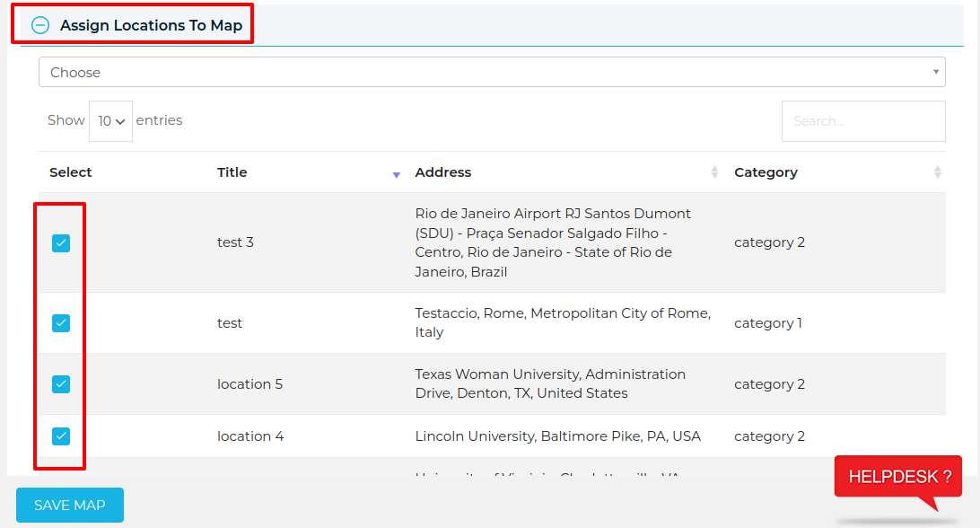Uncheck the checkbox for test 3
The image size is (980, 528).
60,242
